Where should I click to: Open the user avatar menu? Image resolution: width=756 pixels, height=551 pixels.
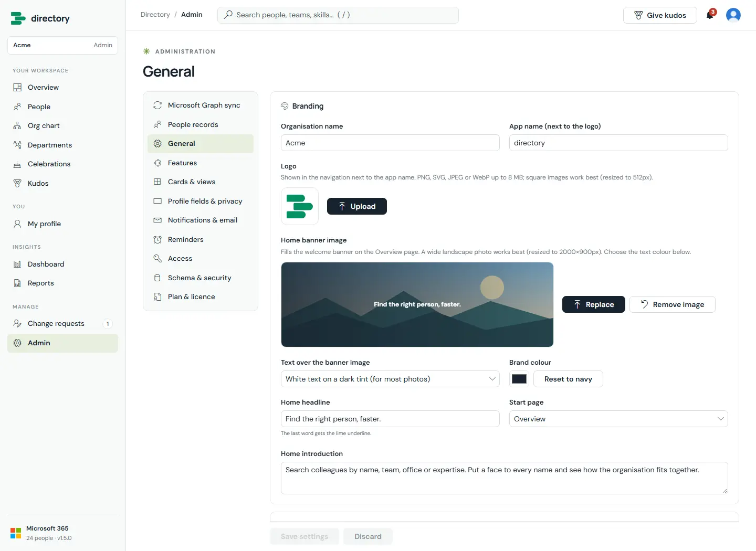pos(733,15)
